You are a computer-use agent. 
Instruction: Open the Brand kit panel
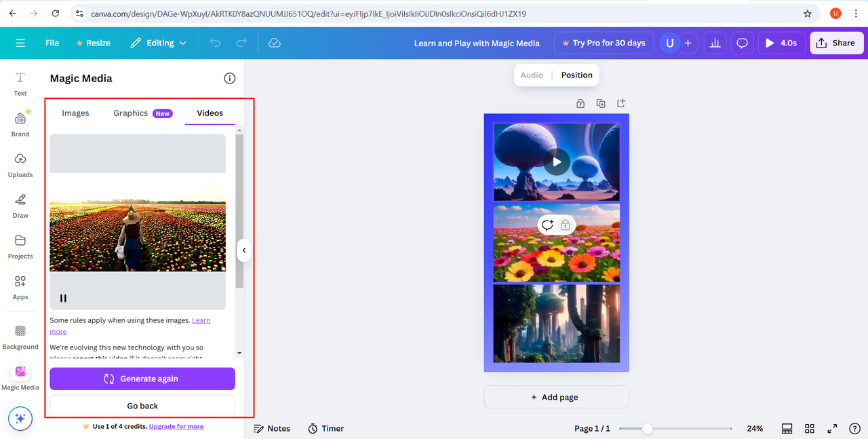point(20,123)
